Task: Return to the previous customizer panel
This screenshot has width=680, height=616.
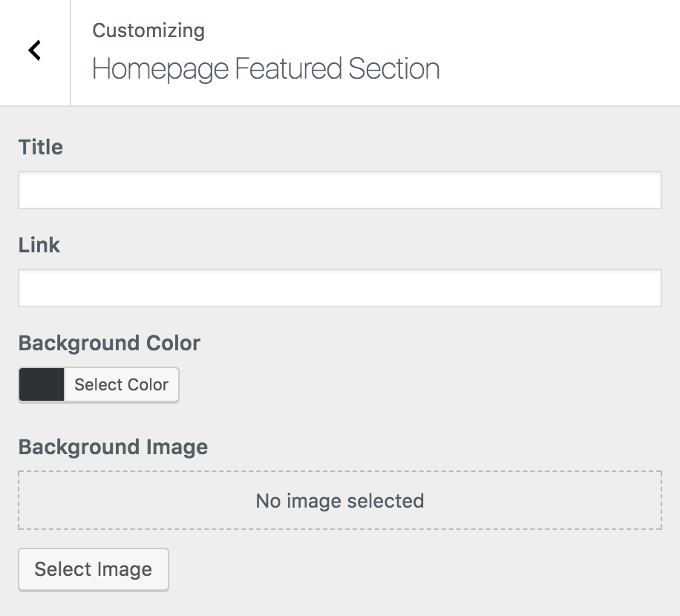Action: [x=35, y=50]
